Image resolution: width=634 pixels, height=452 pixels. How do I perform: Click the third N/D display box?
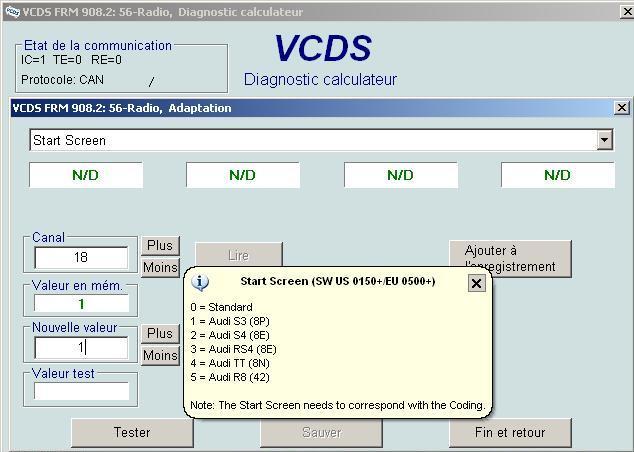(400, 175)
